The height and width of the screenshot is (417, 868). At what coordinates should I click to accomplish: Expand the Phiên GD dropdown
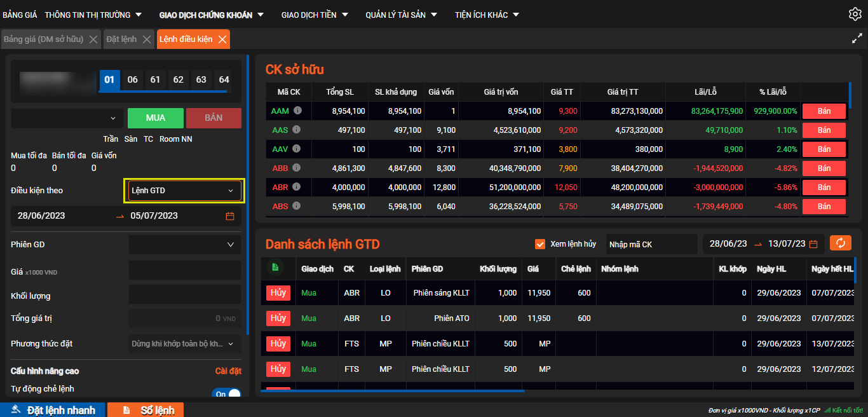(184, 245)
